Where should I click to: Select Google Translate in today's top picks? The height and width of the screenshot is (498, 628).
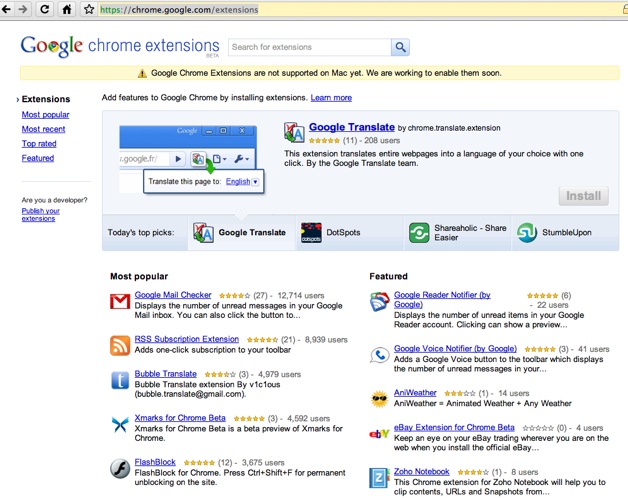(x=242, y=233)
